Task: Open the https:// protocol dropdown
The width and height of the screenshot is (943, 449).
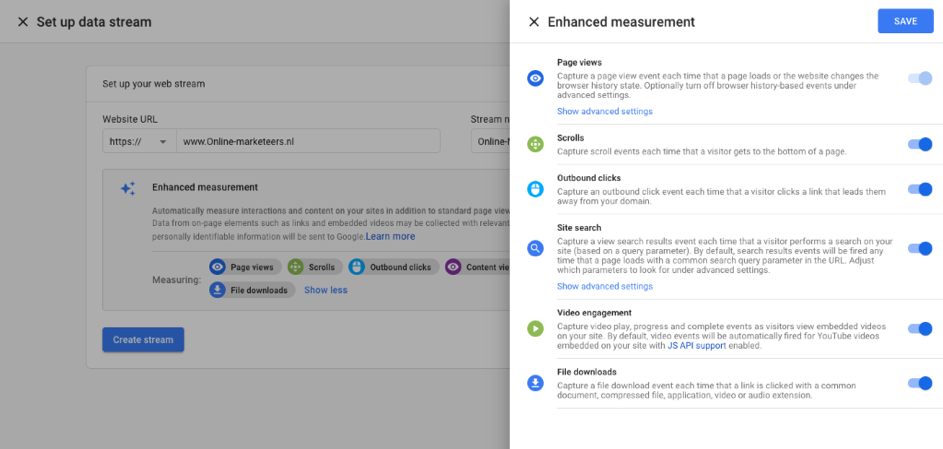Action: click(139, 142)
